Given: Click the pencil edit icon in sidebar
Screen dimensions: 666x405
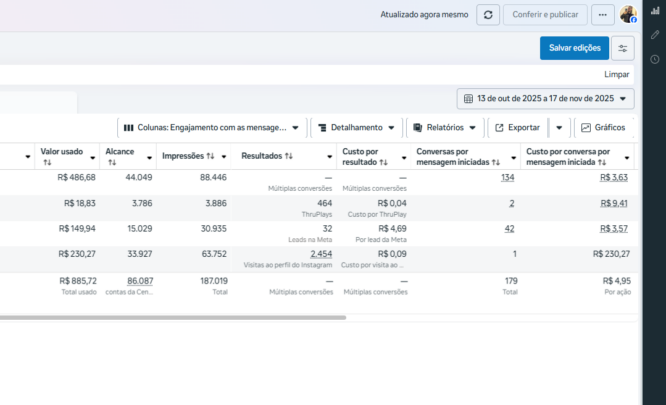Looking at the screenshot, I should (655, 35).
